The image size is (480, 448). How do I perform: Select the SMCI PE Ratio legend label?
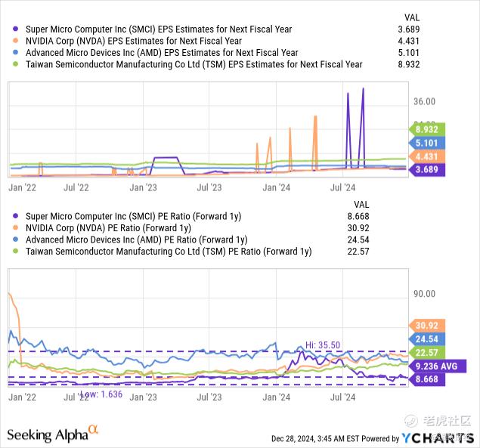[x=134, y=216]
